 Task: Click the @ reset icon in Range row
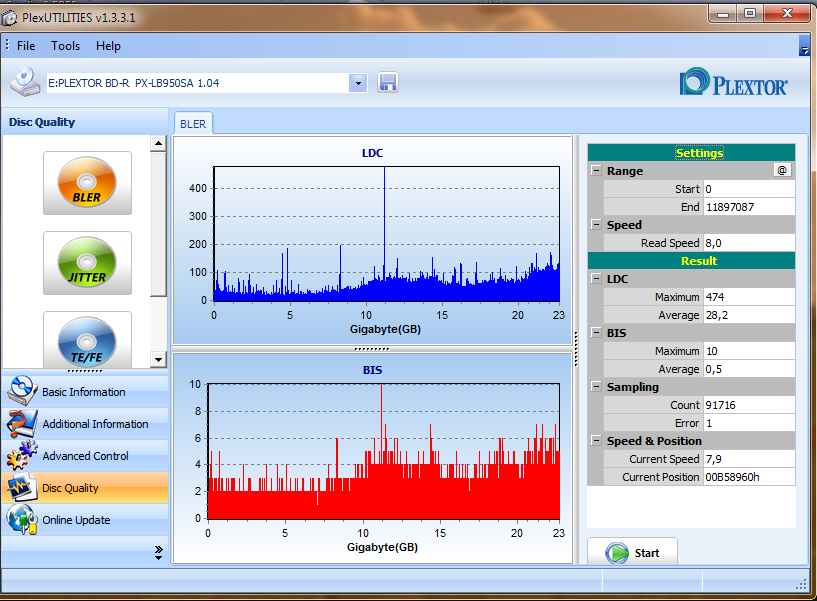782,170
